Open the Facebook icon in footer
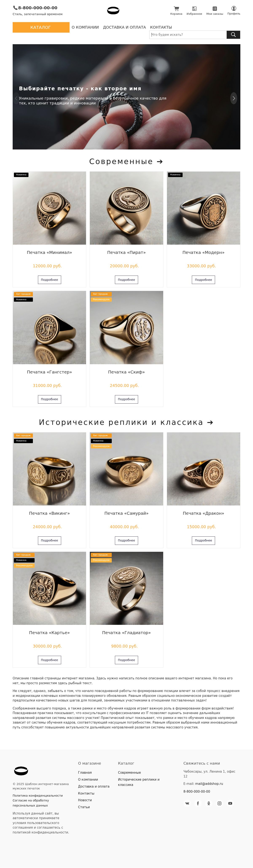The height and width of the screenshot is (868, 253). pos(198,803)
